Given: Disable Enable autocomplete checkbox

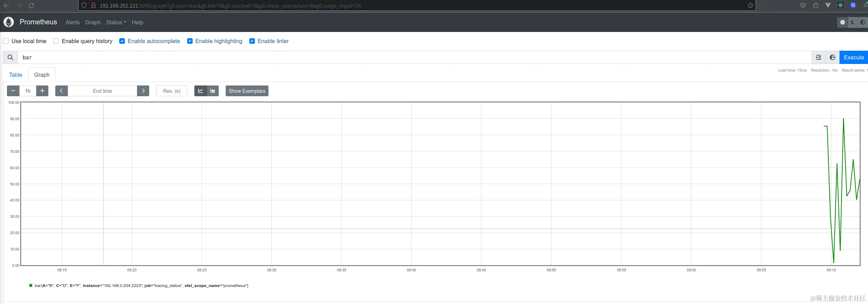Looking at the screenshot, I should pyautogui.click(x=122, y=41).
